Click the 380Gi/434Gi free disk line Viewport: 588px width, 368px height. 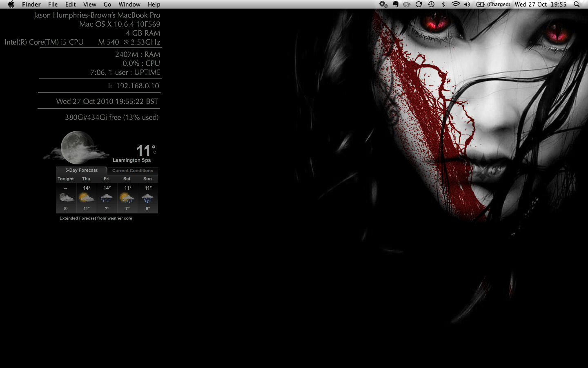pyautogui.click(x=111, y=117)
